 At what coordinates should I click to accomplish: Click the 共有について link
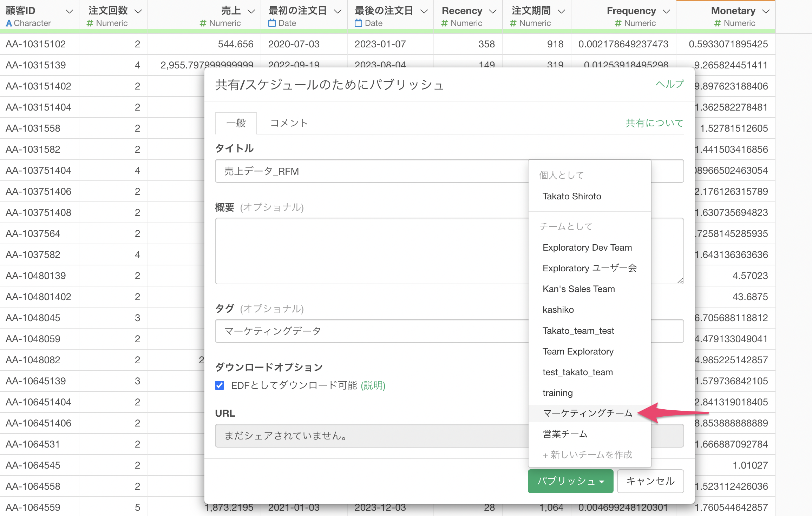pyautogui.click(x=654, y=123)
